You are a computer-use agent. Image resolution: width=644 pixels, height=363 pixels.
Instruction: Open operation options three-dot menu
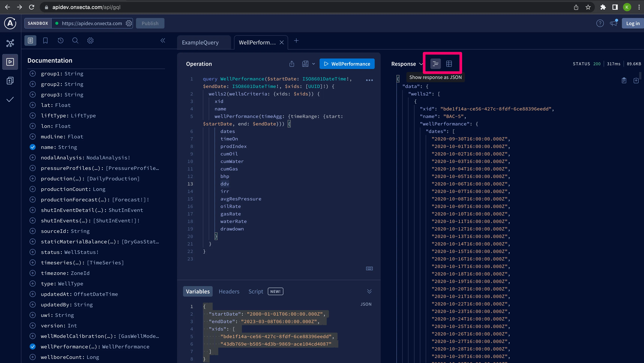pos(369,80)
